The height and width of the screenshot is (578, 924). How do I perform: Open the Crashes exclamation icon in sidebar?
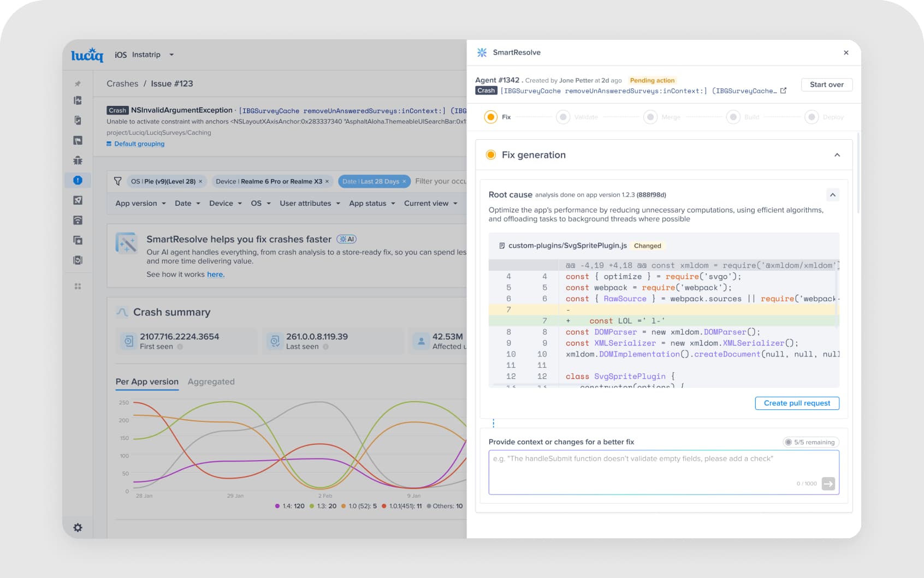click(x=78, y=180)
